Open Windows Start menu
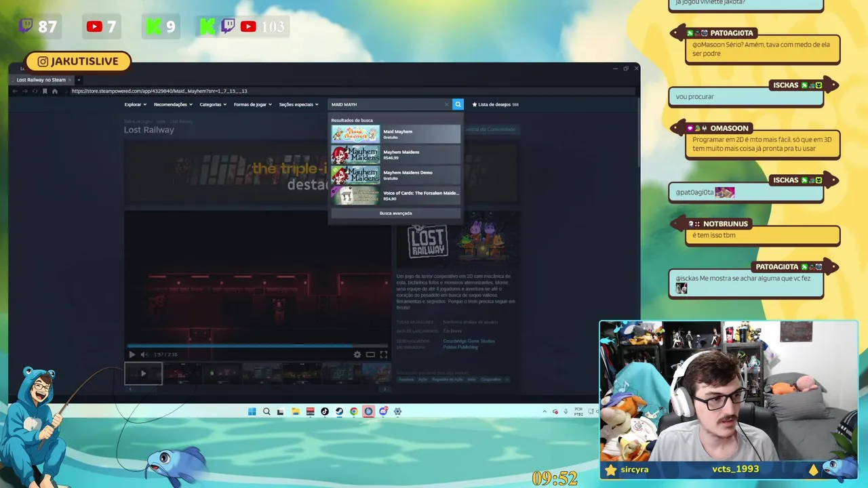Screen dimensions: 868x488 point(252,411)
